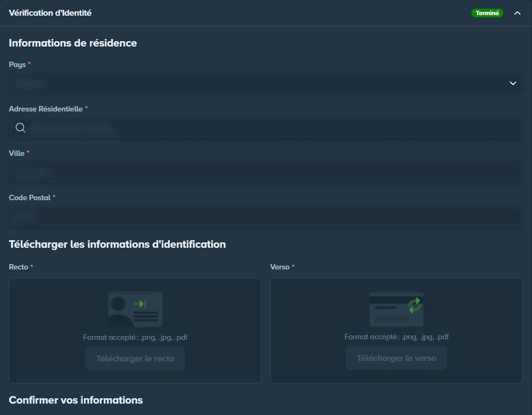Click the Télécharger les informations d'identification heading
Image resolution: width=532 pixels, height=415 pixels.
coord(117,245)
